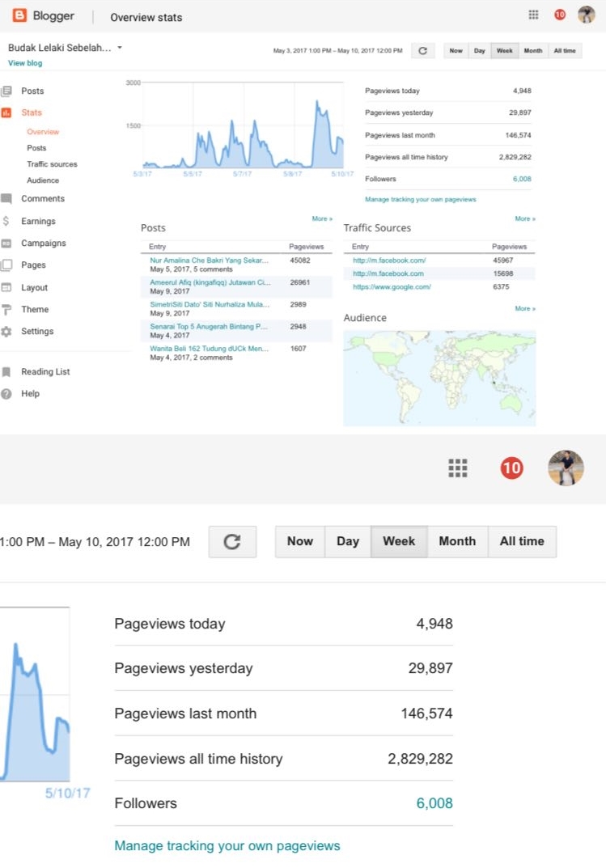Click enlarged Pageviews last month value 146,574
Image resolution: width=606 pixels, height=868 pixels.
pyautogui.click(x=426, y=713)
